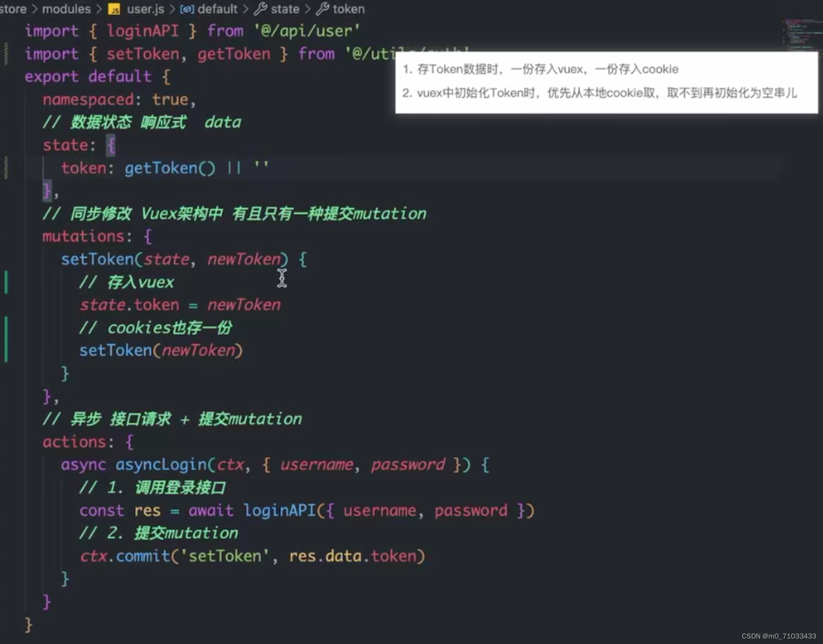823x644 pixels.
Task: Open the "store" breadcrumb dropdown
Action: coord(12,8)
